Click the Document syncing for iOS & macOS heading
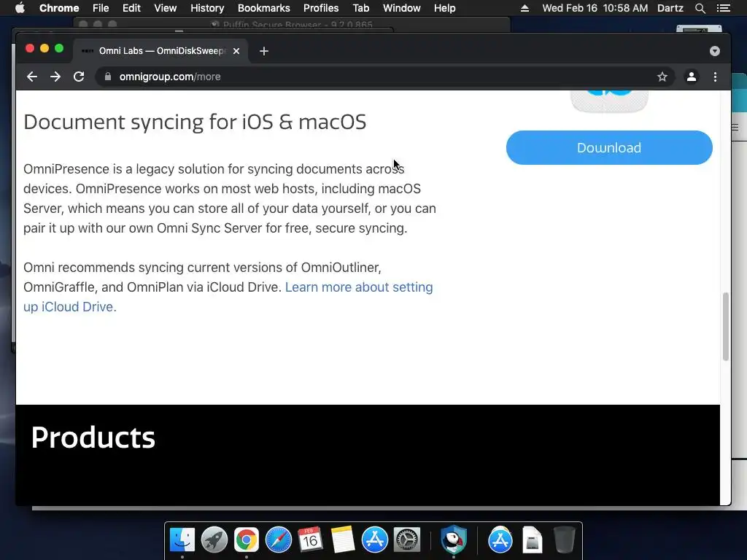747x560 pixels. (x=195, y=122)
